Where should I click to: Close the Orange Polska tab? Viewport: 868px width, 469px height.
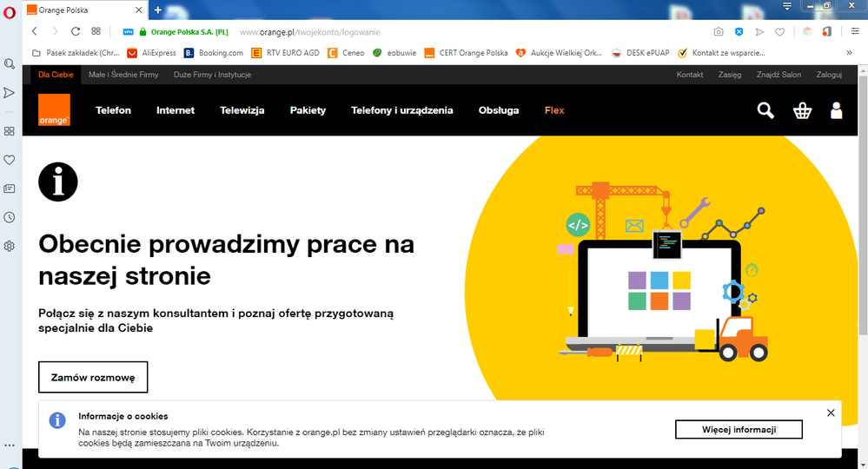tap(138, 10)
